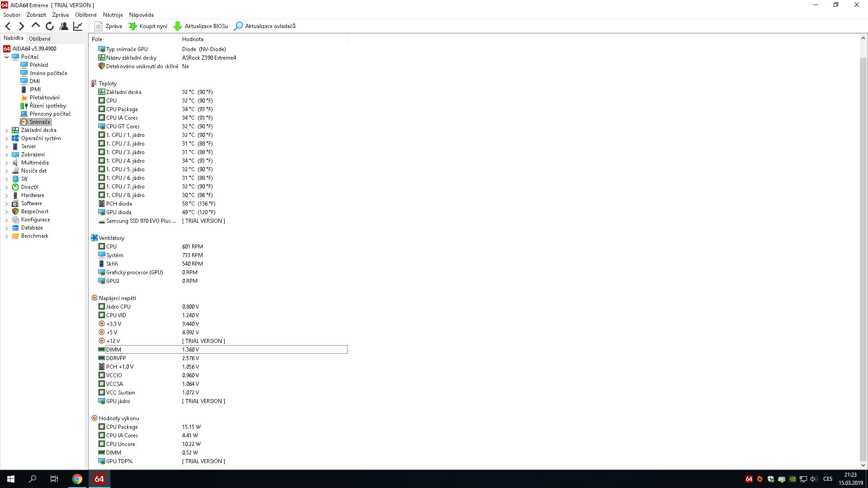The width and height of the screenshot is (868, 488).
Task: Click Aktualizace ovladačů search icon
Action: coord(238,26)
